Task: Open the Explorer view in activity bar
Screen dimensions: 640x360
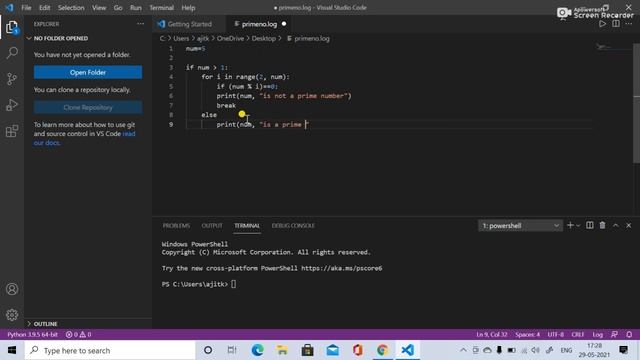Action: pyautogui.click(x=12, y=27)
